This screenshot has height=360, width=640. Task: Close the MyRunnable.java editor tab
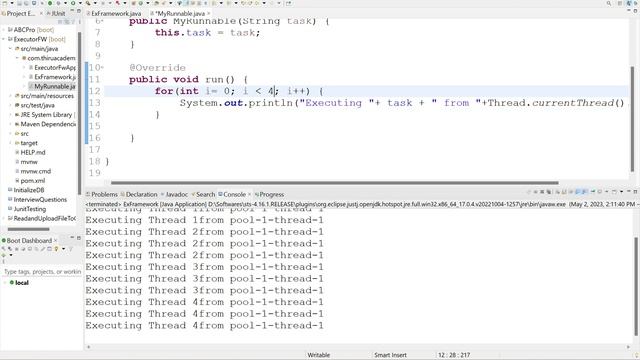pos(209,13)
